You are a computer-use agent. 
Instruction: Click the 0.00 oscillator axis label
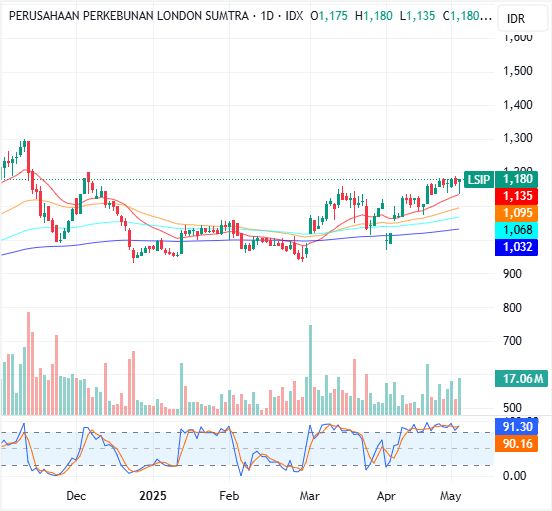(x=514, y=476)
